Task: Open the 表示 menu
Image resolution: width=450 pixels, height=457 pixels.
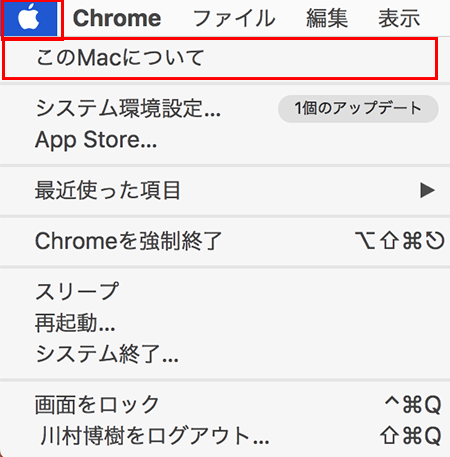Action: (399, 18)
